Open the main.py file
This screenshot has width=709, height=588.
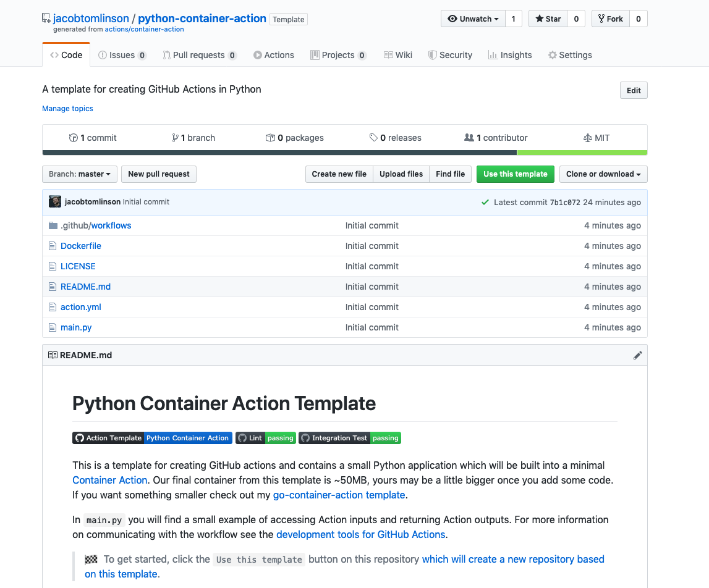pos(76,327)
